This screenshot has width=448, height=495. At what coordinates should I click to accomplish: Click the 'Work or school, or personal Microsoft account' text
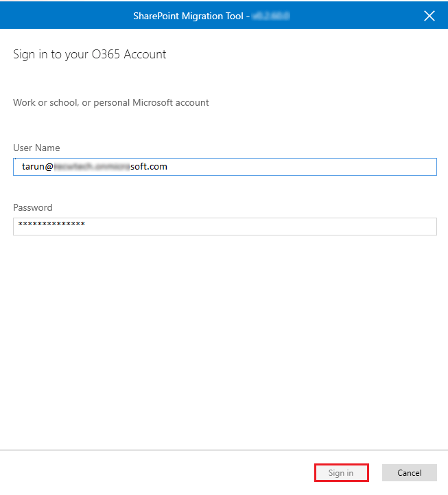pyautogui.click(x=110, y=102)
